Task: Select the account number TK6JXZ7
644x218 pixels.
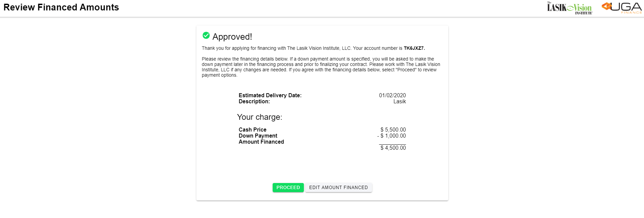Action: [414, 48]
